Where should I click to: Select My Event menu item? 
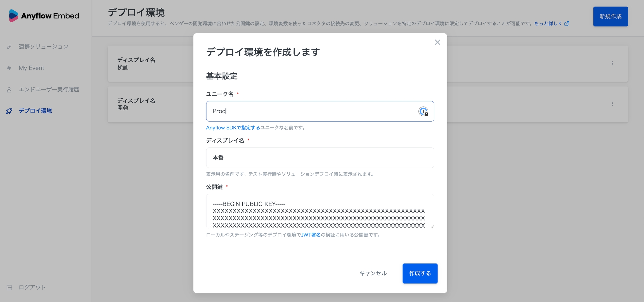click(x=31, y=68)
